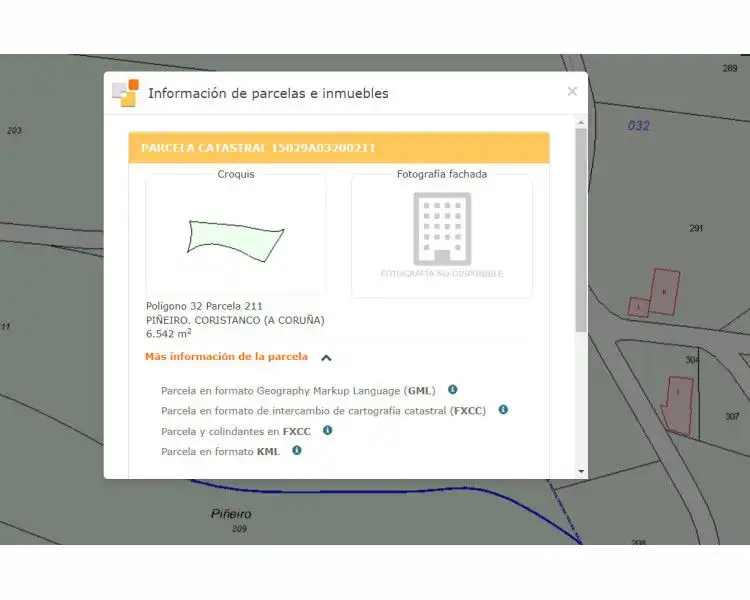The image size is (750, 600).
Task: Download Parcela en formato KML
Action: click(x=220, y=451)
